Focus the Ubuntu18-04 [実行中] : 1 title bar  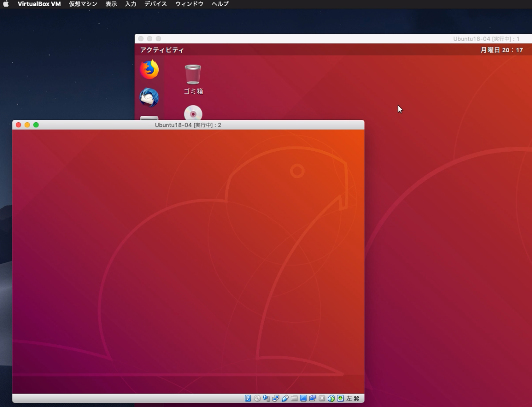(x=333, y=39)
